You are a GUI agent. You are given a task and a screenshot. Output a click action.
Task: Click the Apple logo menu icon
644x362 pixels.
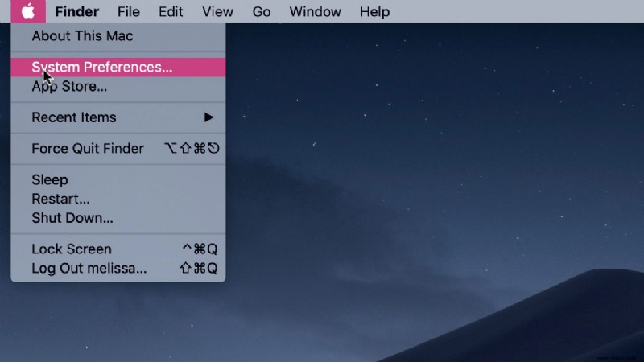tap(28, 11)
